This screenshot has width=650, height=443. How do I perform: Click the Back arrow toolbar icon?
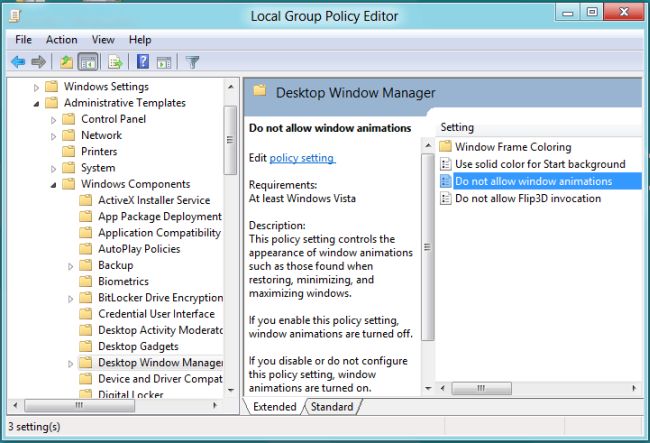18,62
